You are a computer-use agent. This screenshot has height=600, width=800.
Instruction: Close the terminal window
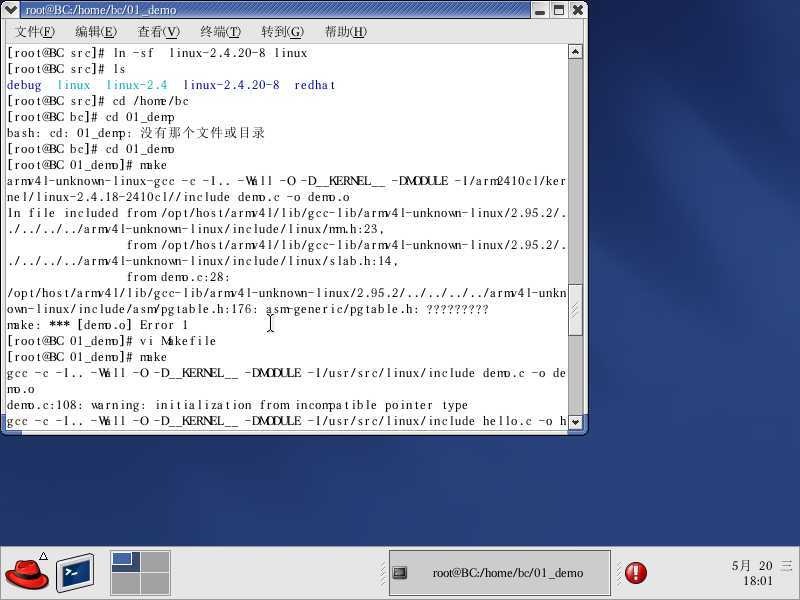(578, 10)
